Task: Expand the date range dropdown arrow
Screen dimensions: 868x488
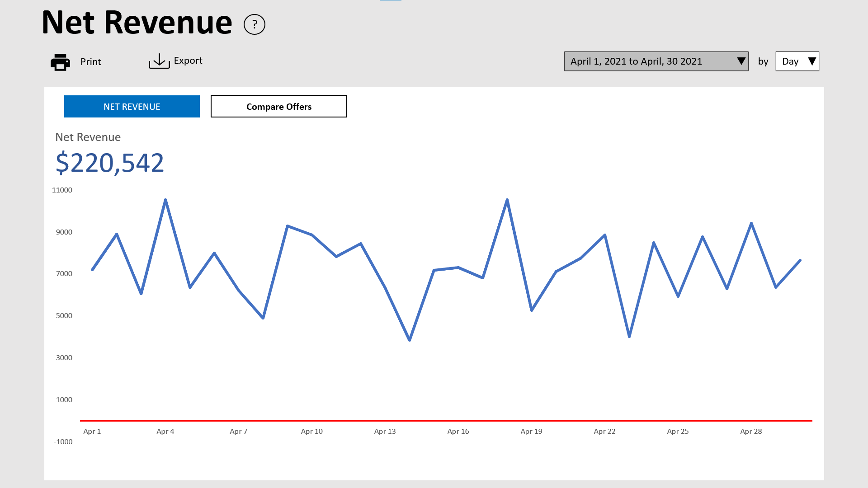Action: click(741, 61)
